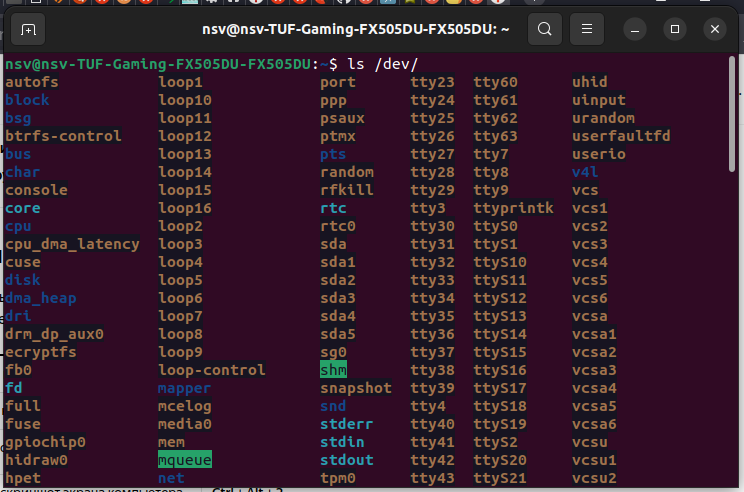Click the 'mapper' directory entry
This screenshot has height=492, width=744.
click(x=185, y=388)
